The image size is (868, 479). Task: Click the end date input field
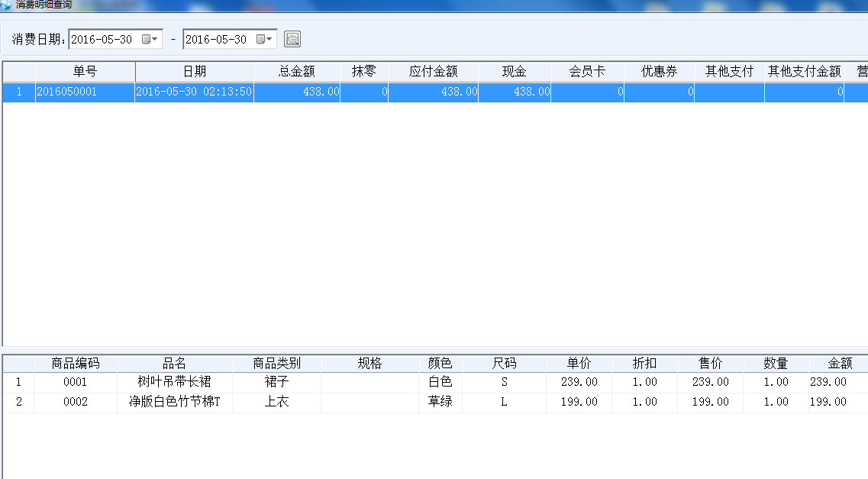tap(217, 39)
